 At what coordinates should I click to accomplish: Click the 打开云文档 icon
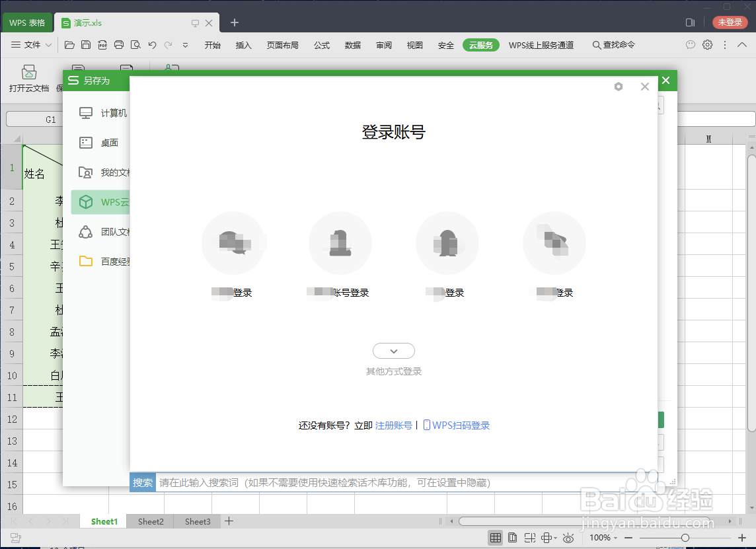29,79
